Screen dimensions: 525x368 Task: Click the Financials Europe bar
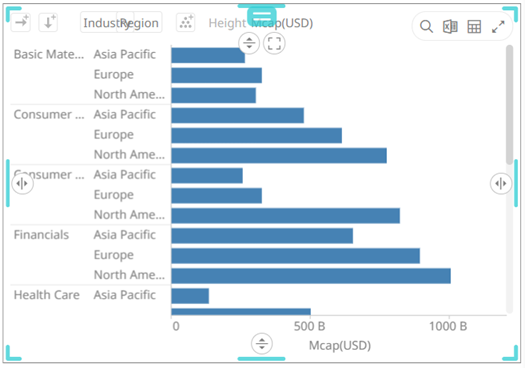(296, 256)
